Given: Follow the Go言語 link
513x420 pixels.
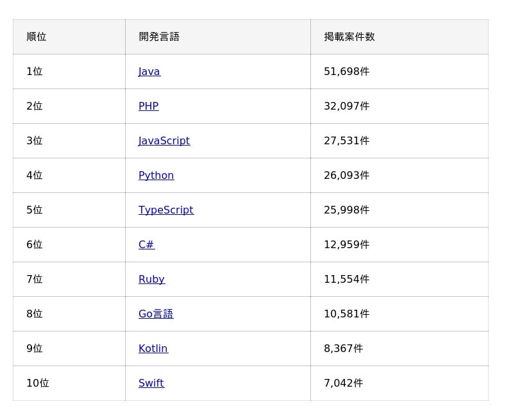Looking at the screenshot, I should pos(156,314).
